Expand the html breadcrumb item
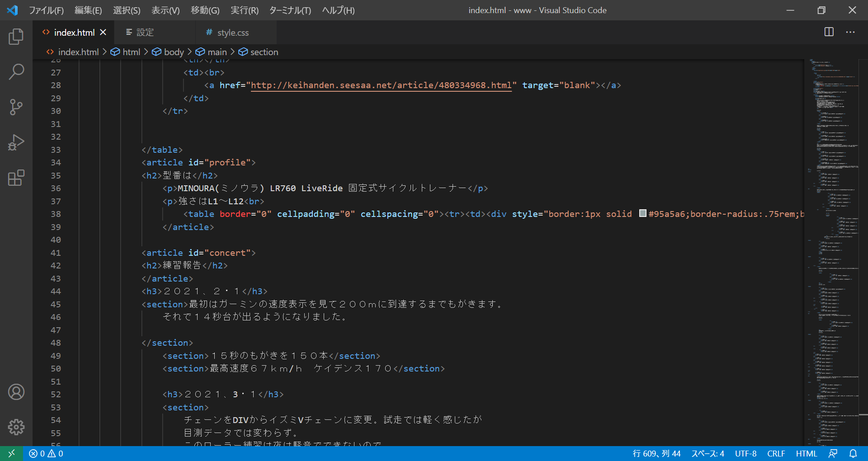The width and height of the screenshot is (868, 461). point(126,52)
